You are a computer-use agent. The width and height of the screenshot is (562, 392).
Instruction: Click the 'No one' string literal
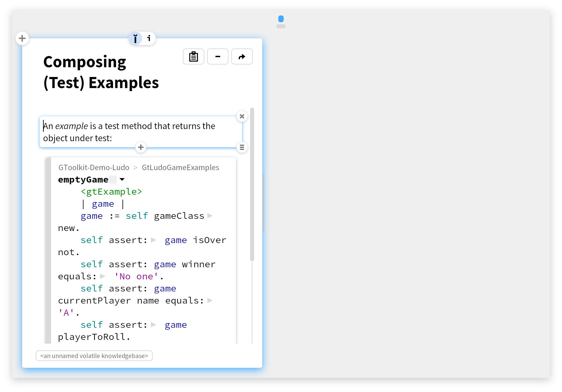pos(136,276)
